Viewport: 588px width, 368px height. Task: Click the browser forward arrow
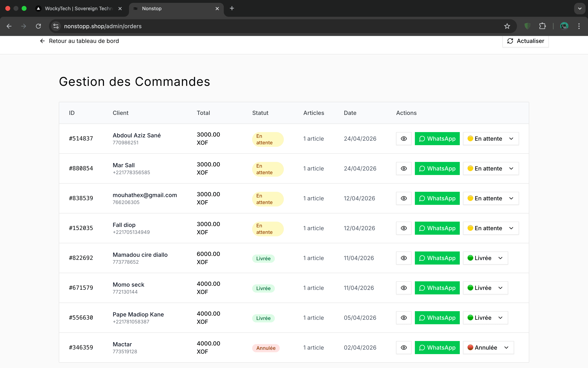[23, 26]
